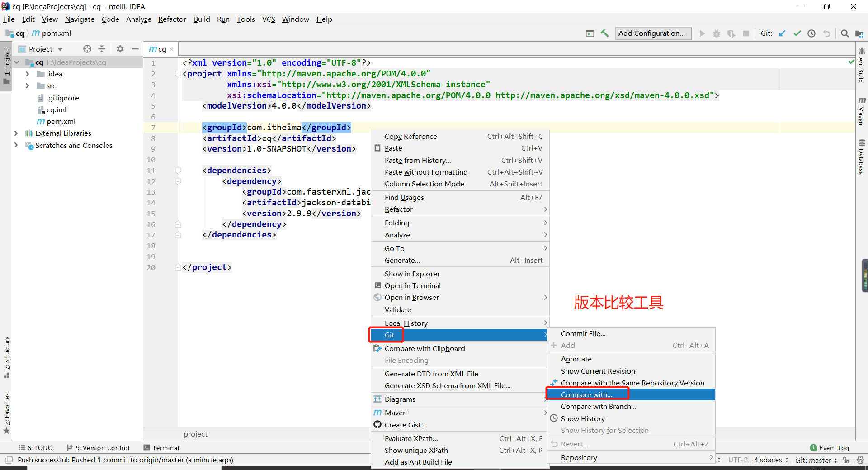Image resolution: width=868 pixels, height=470 pixels.
Task: Click Collapse All icon in Project panel
Action: pyautogui.click(x=102, y=49)
